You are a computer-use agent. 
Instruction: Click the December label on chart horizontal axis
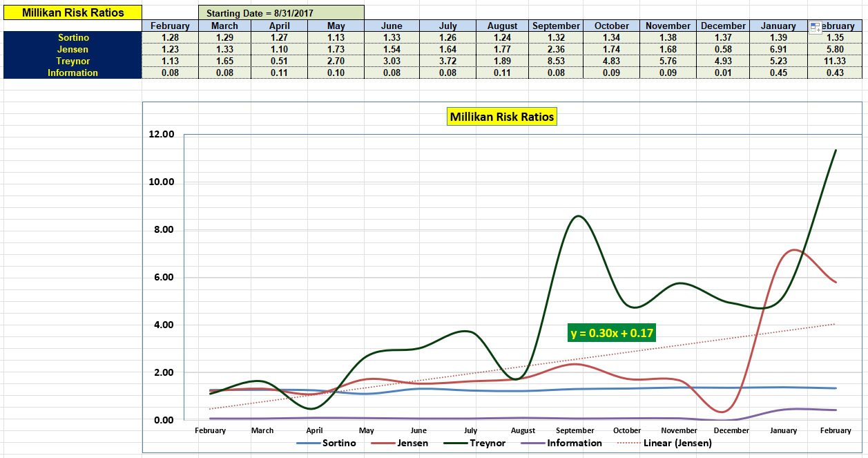pos(731,430)
